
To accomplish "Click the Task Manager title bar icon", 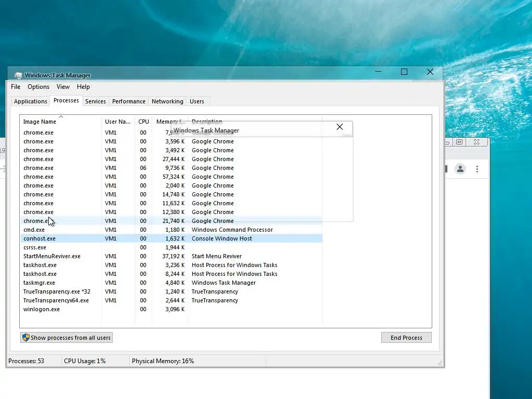I will click(x=18, y=75).
